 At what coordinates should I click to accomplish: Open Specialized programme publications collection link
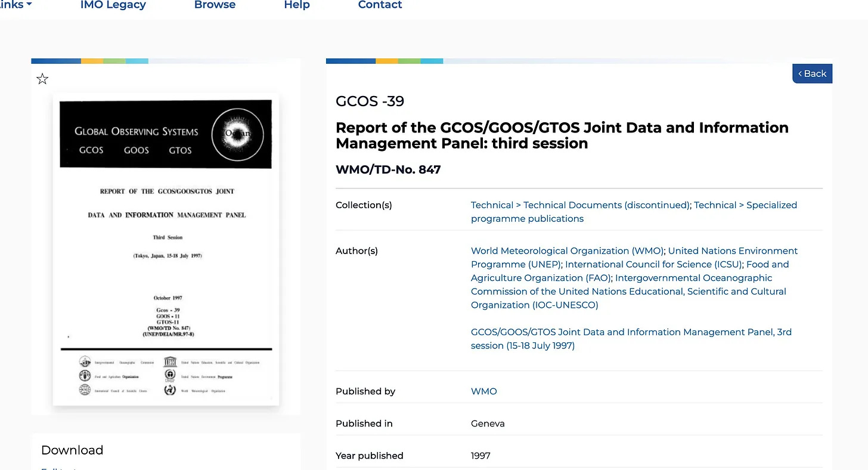click(634, 212)
